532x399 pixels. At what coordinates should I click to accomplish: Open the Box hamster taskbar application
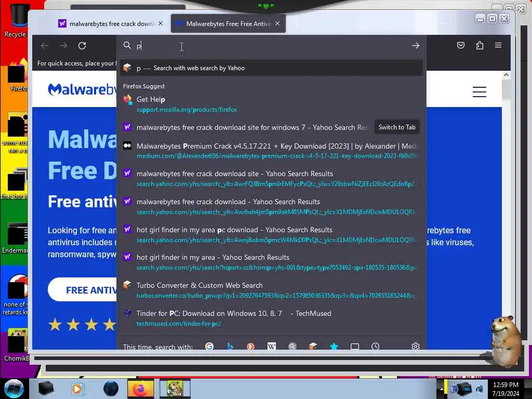point(175,389)
